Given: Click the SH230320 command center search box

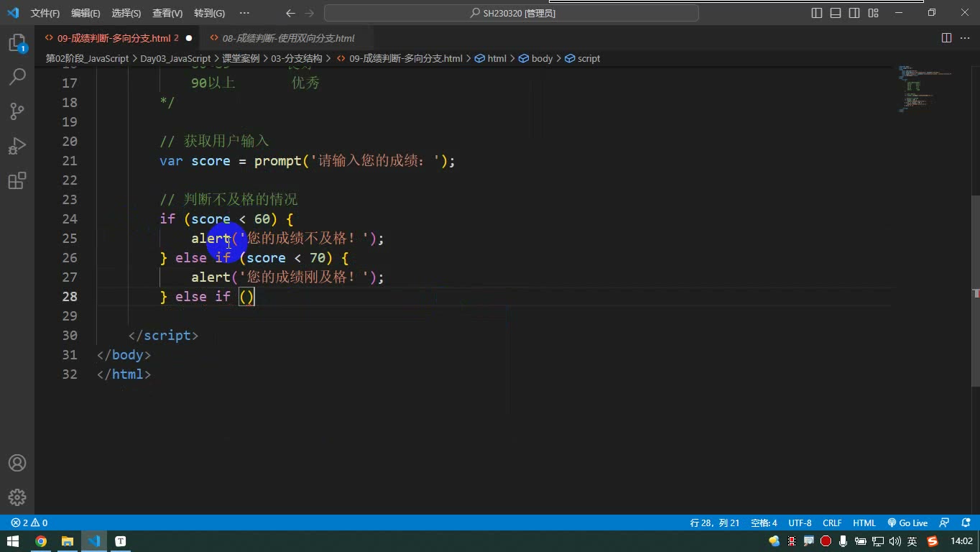Looking at the screenshot, I should pyautogui.click(x=512, y=13).
